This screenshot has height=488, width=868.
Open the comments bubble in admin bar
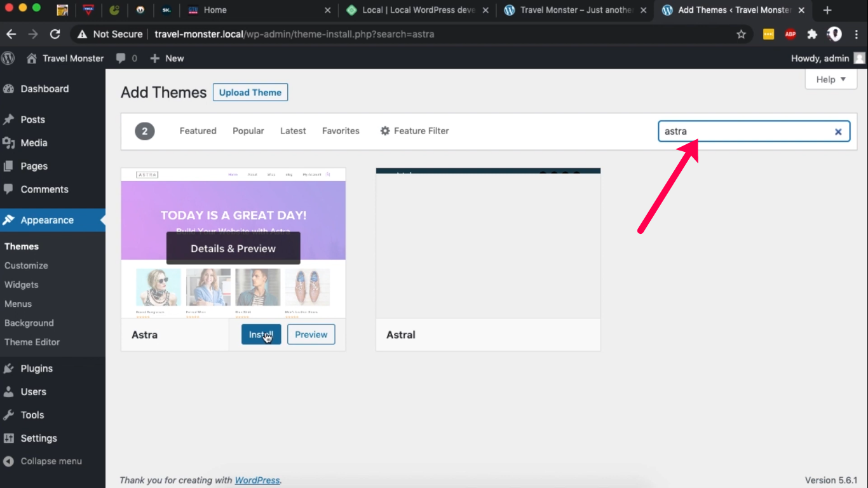(x=126, y=58)
